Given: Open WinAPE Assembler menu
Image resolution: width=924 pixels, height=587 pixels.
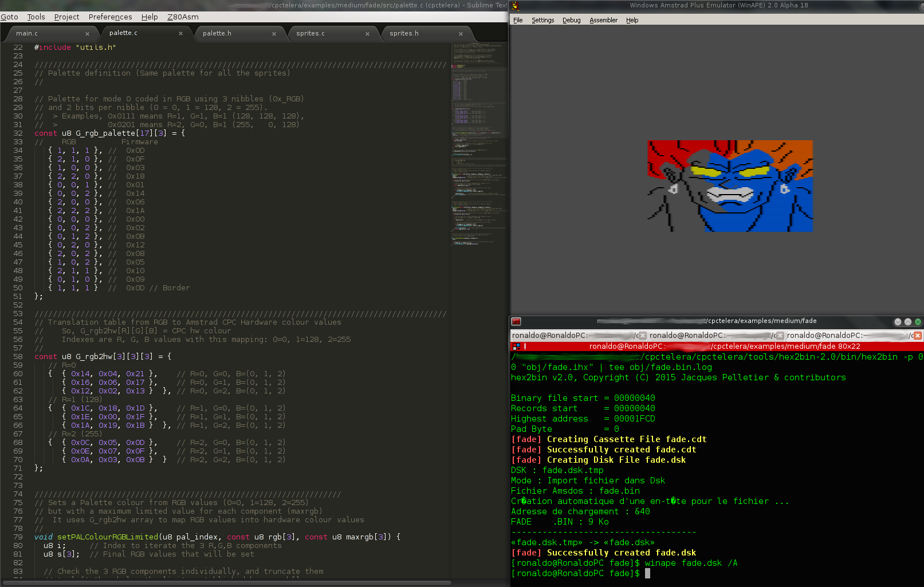Looking at the screenshot, I should tap(603, 20).
